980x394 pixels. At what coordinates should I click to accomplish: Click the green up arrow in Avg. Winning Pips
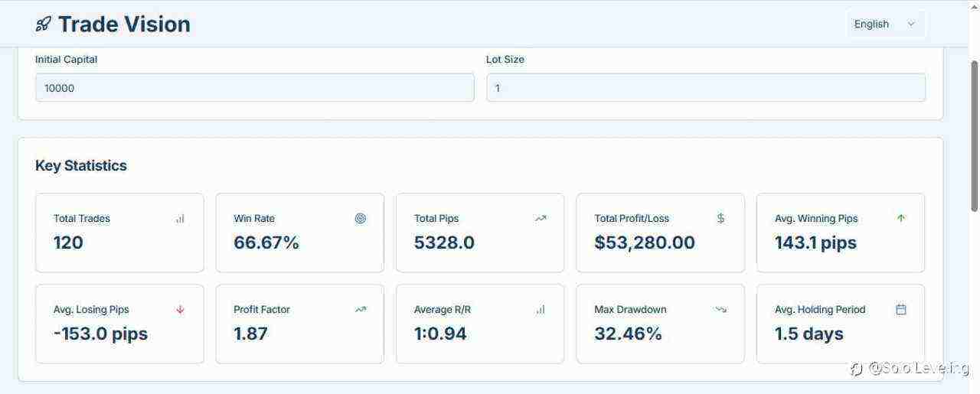[x=901, y=218]
